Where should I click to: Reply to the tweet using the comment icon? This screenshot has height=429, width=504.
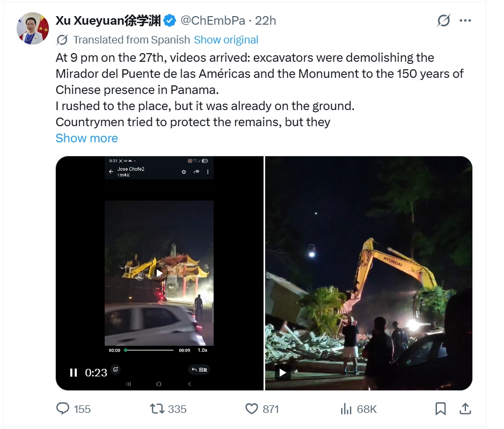pyautogui.click(x=61, y=409)
